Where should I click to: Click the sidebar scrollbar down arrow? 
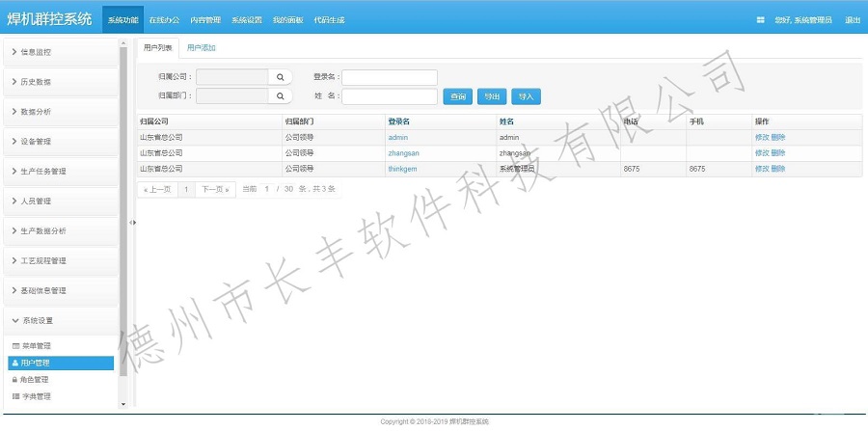(123, 403)
